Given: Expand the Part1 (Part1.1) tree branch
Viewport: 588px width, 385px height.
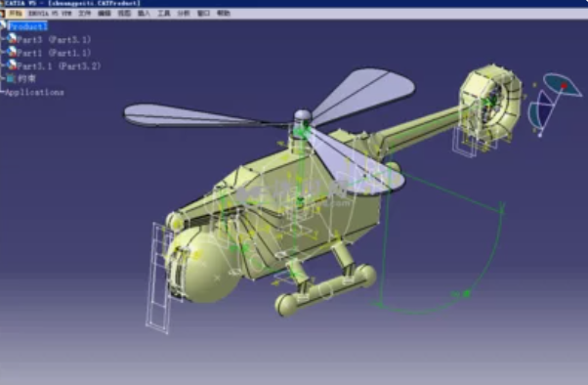Looking at the screenshot, I should [3, 52].
